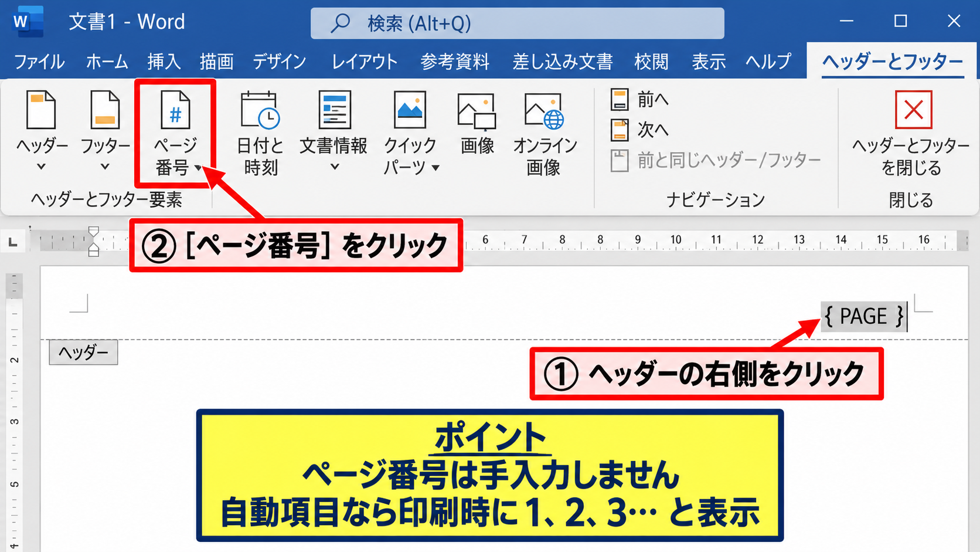Open Quick Parts (クイックパーツ) menu
The width and height of the screenshot is (980, 552).
point(410,133)
